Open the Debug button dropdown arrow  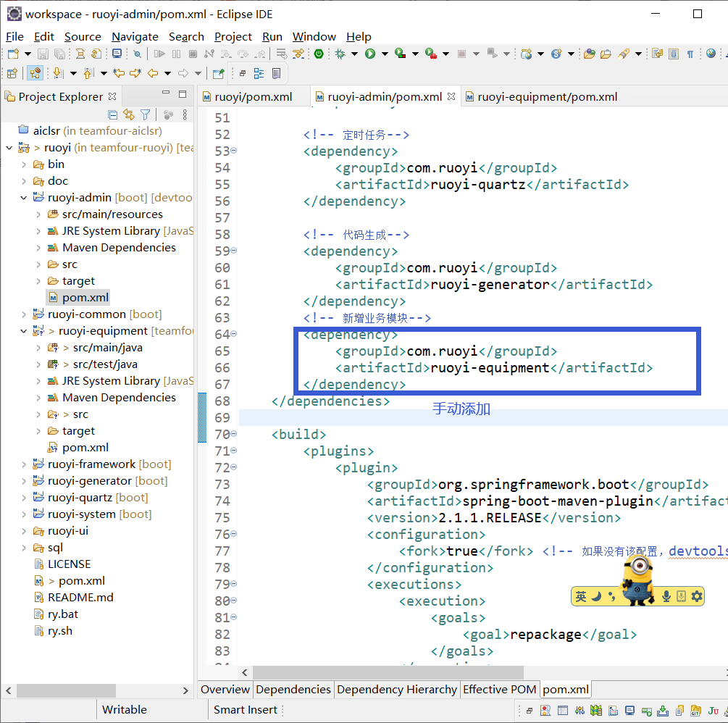355,54
